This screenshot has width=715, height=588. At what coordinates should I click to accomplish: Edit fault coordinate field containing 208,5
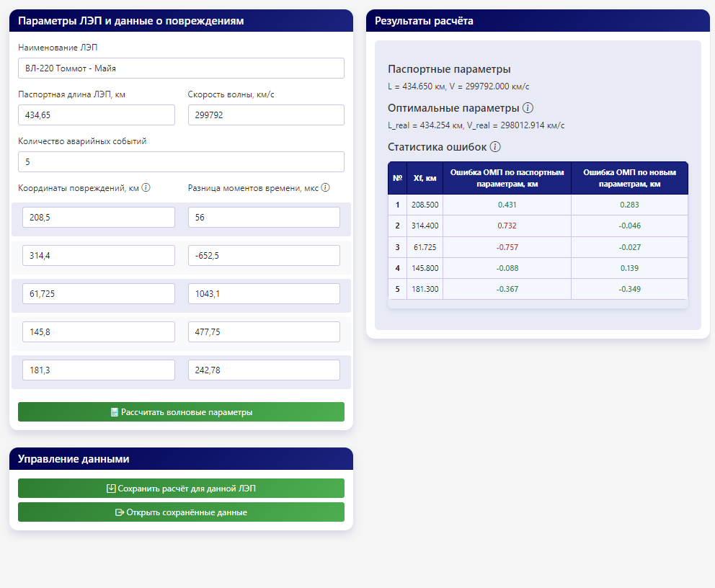[x=99, y=218]
